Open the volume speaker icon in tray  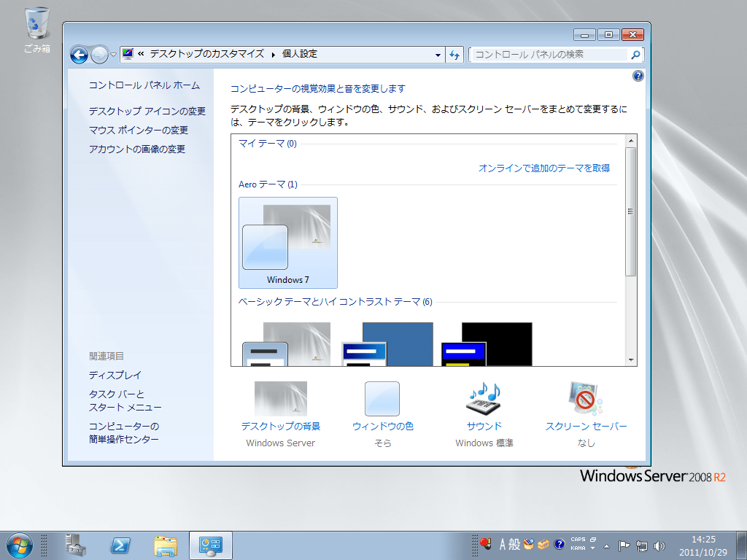pos(660,544)
